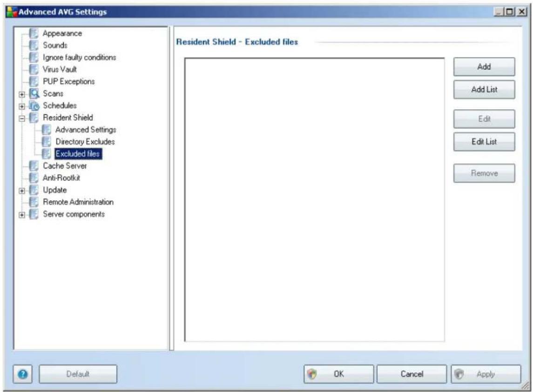Restore defaults with Default button
This screenshot has width=533, height=392.
click(78, 374)
